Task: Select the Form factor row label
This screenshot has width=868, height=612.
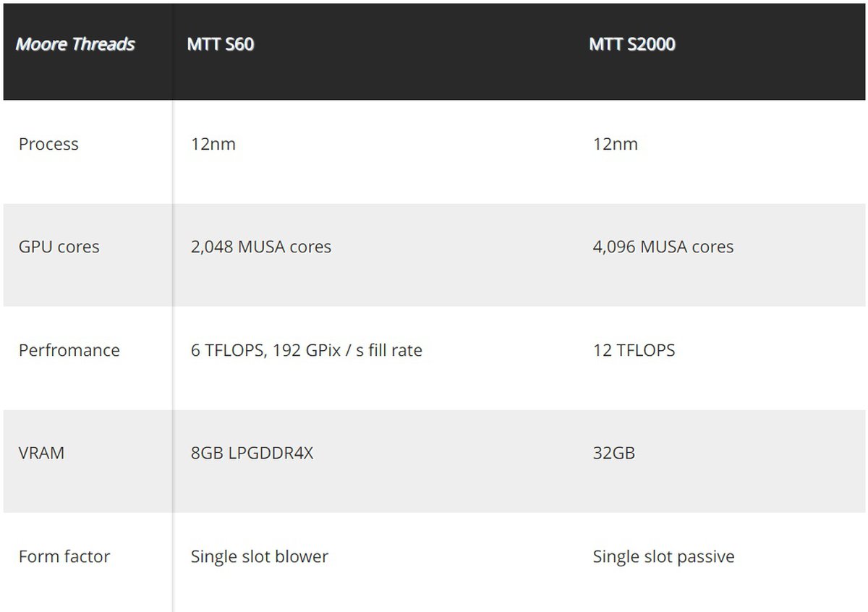Action: click(x=64, y=556)
